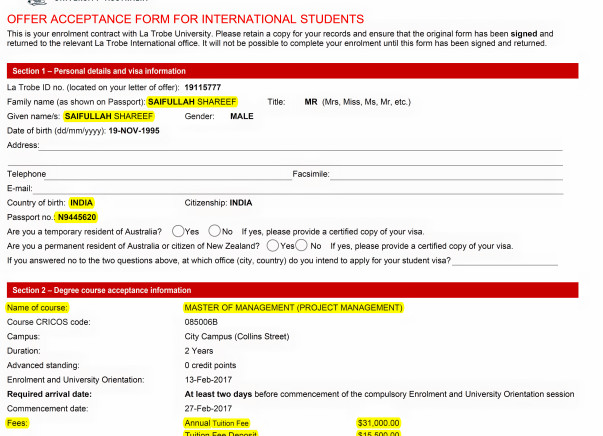This screenshot has width=603, height=436.
Task: Click the Address input line
Action: tap(301, 146)
